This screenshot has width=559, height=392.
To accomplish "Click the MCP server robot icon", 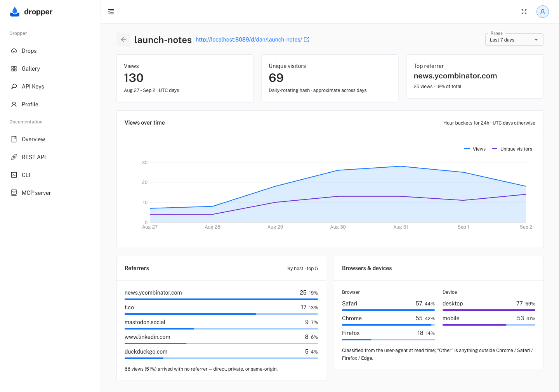I will [14, 193].
